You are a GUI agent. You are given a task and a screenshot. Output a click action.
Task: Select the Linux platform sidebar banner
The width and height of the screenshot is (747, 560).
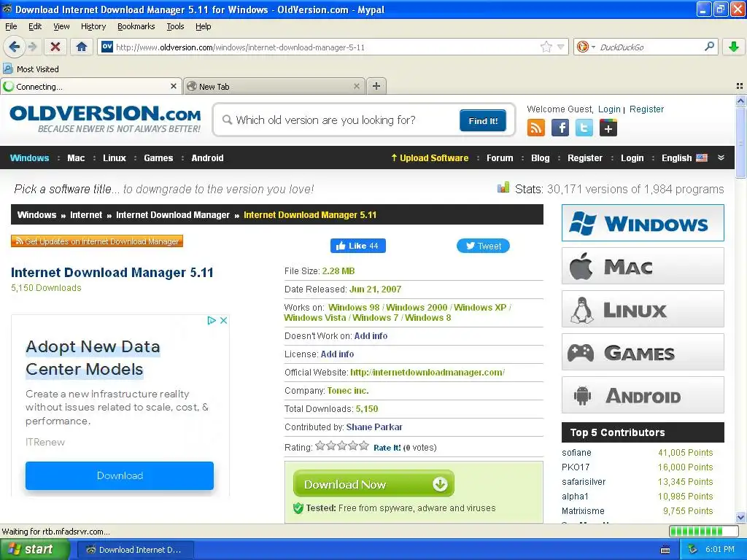[x=643, y=309]
